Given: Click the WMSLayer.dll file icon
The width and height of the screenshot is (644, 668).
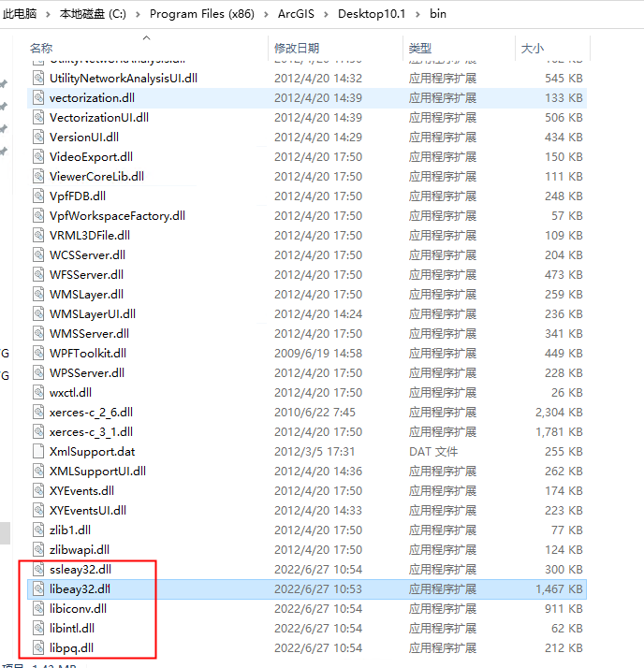Looking at the screenshot, I should coord(38,295).
